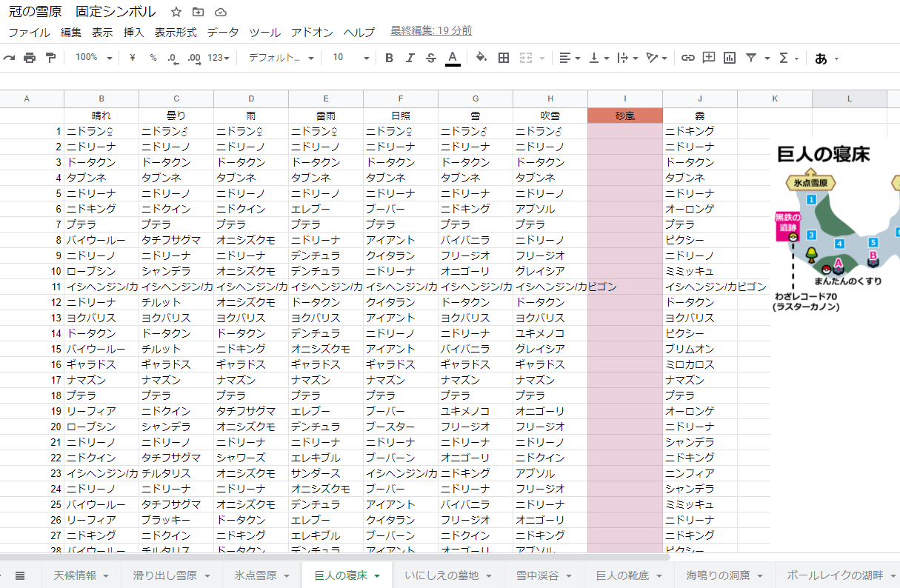Click the insert link icon
Screen dimensions: 900x588
[x=688, y=58]
